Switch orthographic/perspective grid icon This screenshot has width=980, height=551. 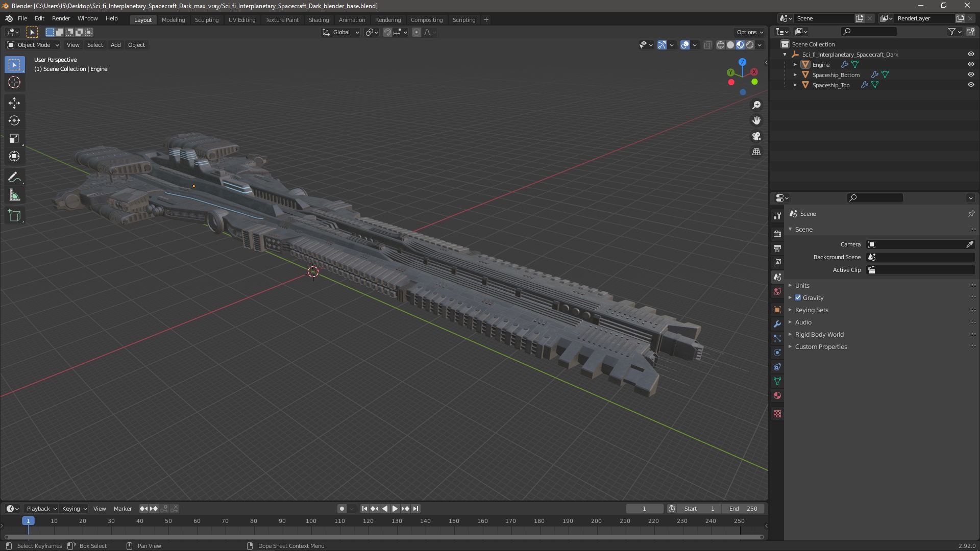point(756,152)
